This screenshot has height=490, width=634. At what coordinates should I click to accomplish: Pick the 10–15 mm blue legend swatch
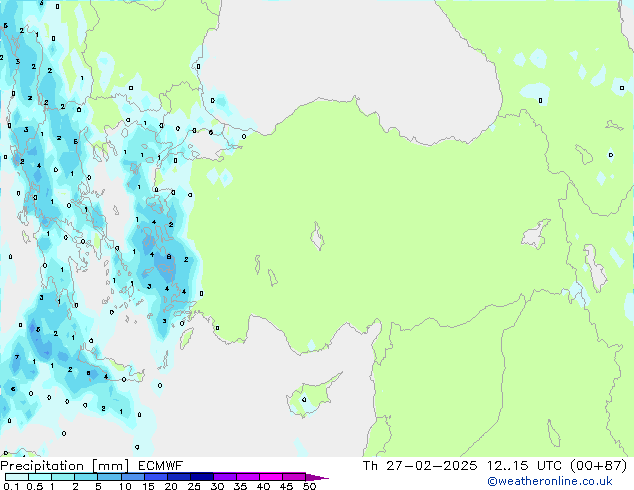click(x=132, y=477)
